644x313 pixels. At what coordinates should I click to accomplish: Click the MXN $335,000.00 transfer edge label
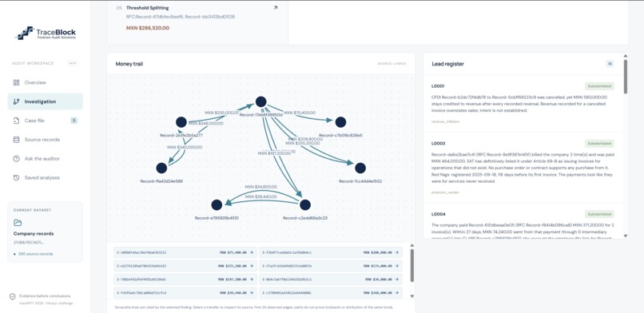[x=222, y=113]
